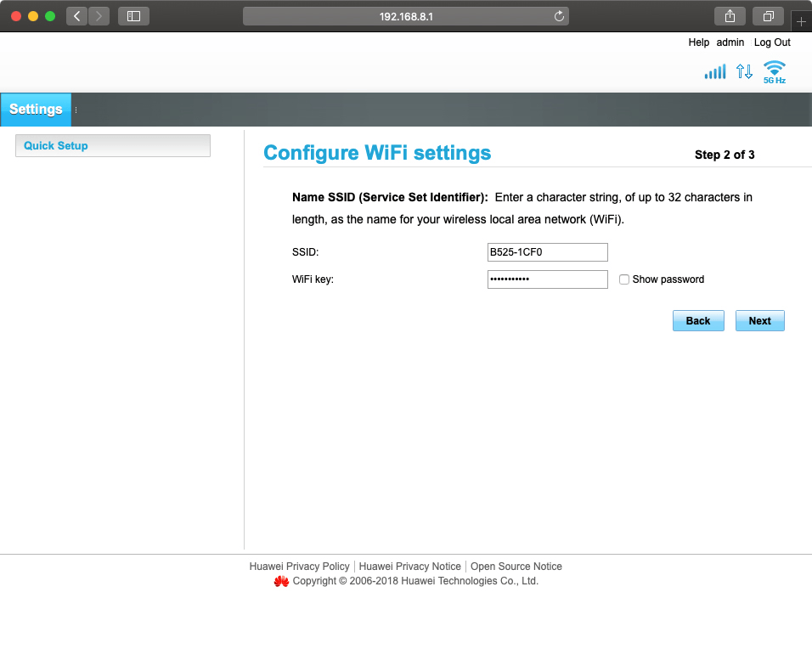
Task: Click the Safari share icon
Action: point(730,16)
